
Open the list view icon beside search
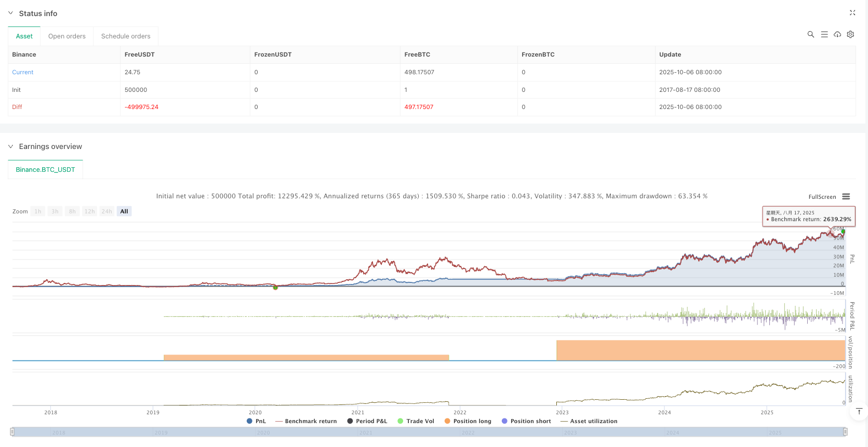(824, 34)
